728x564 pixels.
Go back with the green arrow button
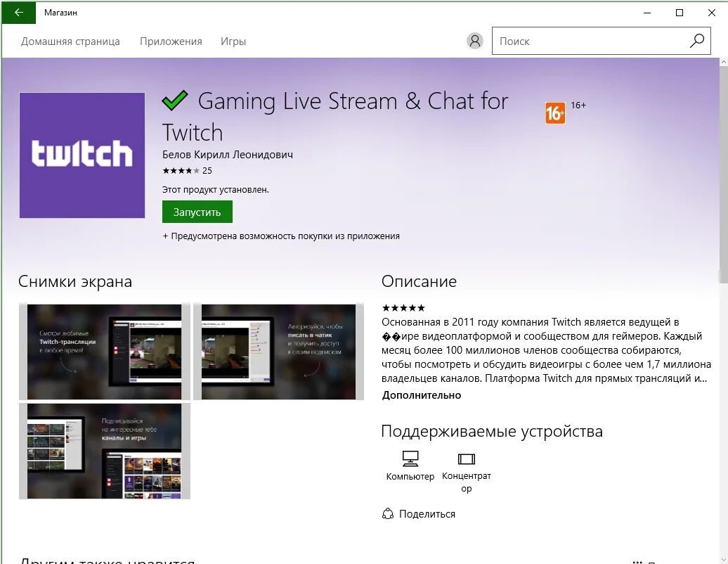click(x=18, y=13)
